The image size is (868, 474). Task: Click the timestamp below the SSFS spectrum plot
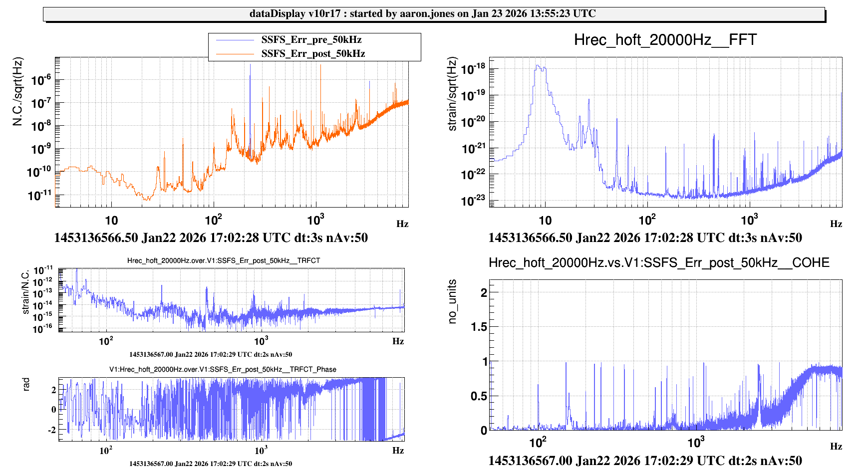click(211, 238)
